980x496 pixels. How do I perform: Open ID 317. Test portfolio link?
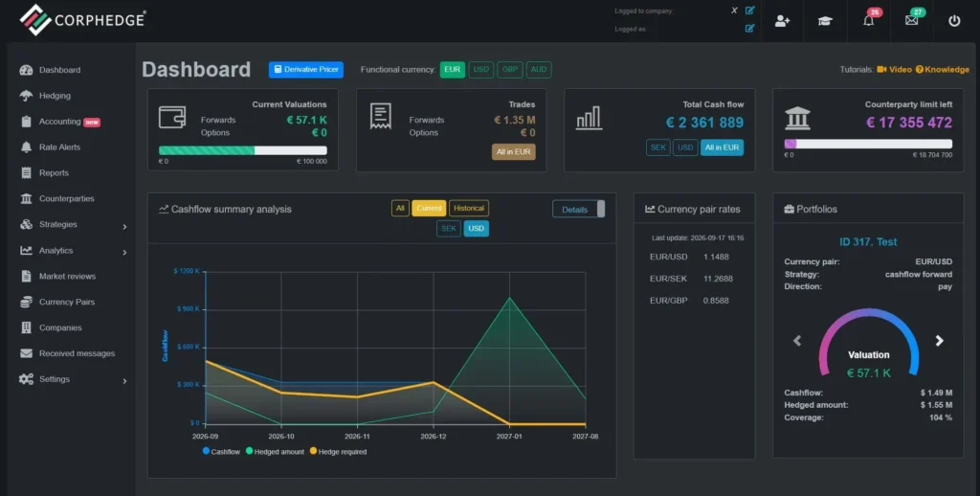click(868, 241)
